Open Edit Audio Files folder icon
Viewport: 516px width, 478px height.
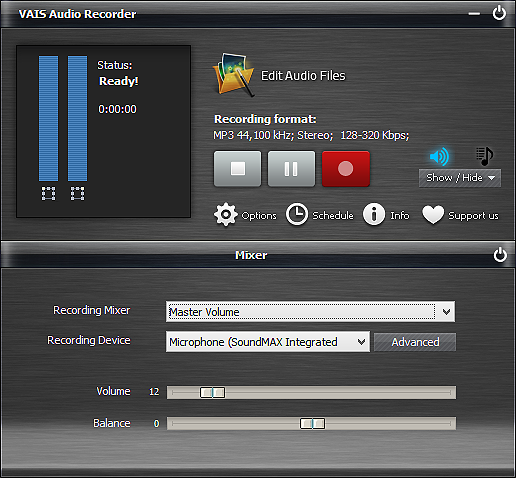click(234, 75)
